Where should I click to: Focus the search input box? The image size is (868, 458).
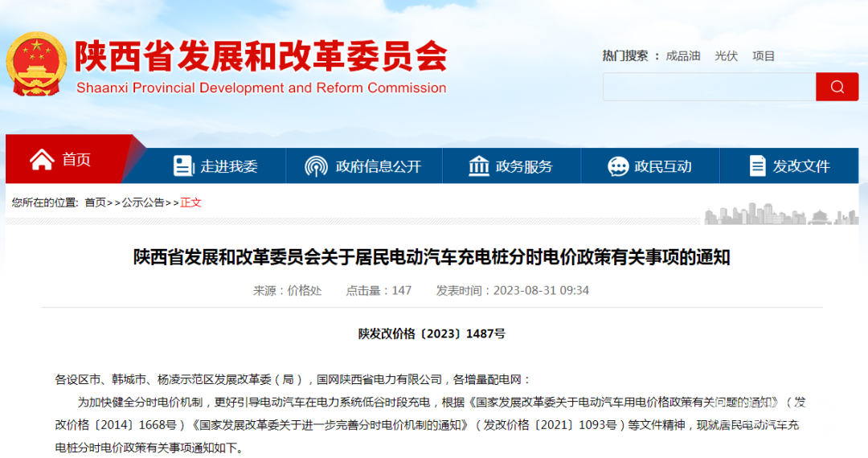[x=709, y=87]
